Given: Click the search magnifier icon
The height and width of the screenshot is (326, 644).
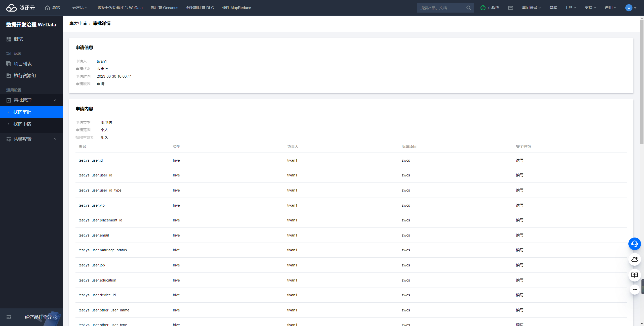Looking at the screenshot, I should [468, 8].
